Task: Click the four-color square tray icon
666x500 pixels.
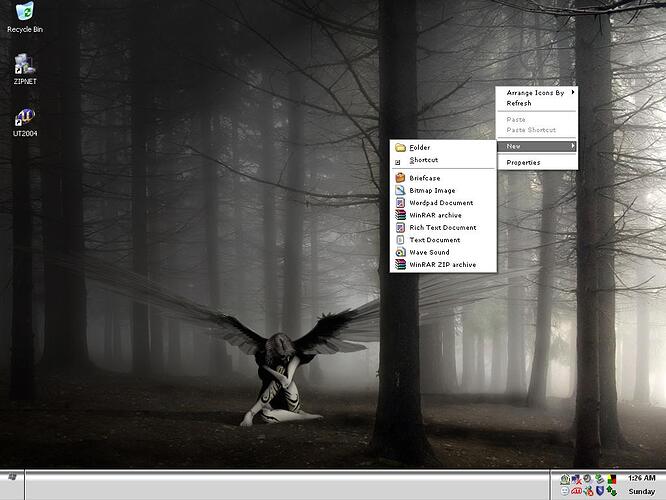Action: pyautogui.click(x=611, y=479)
